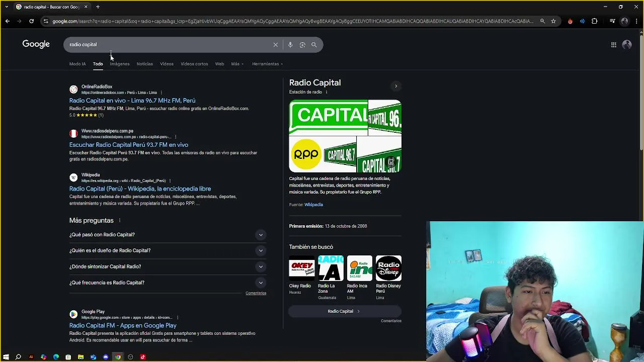This screenshot has height=362, width=644.
Task: Open the Google account avatar
Action: click(627, 45)
